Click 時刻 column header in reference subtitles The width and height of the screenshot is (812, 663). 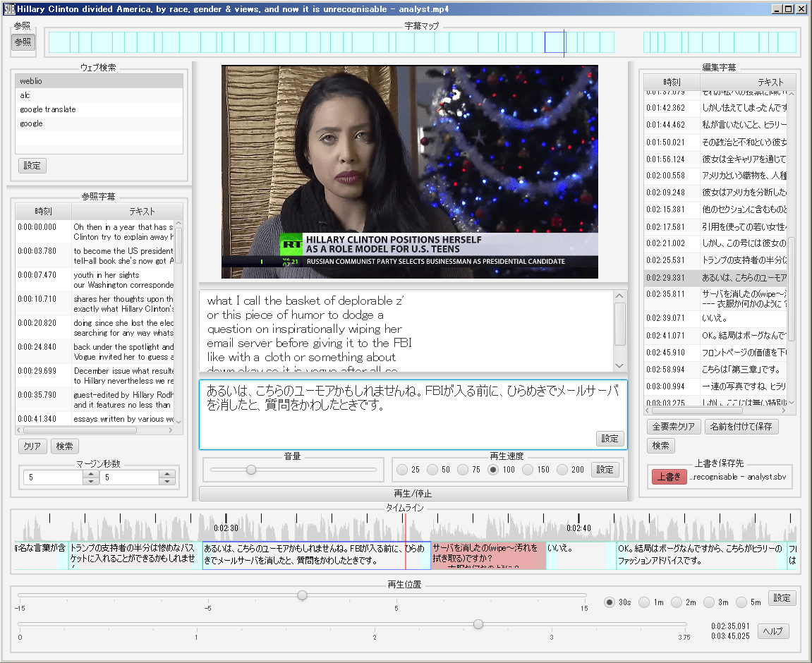[44, 211]
